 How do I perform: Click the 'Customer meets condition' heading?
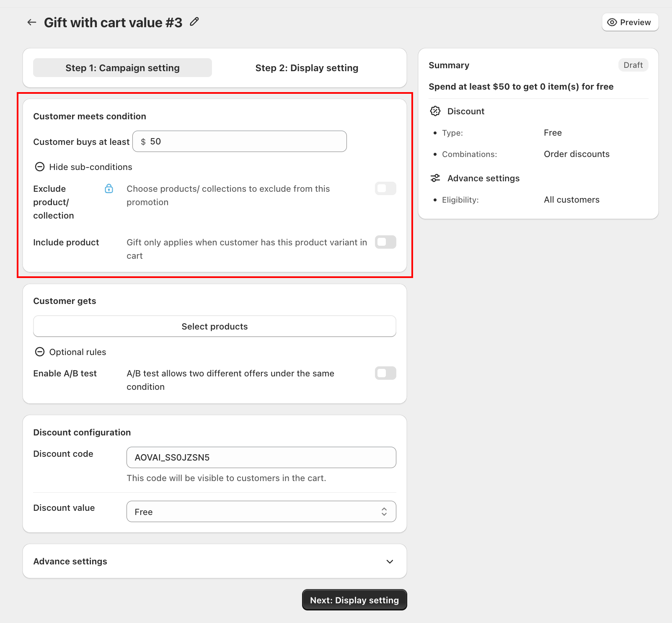(90, 116)
